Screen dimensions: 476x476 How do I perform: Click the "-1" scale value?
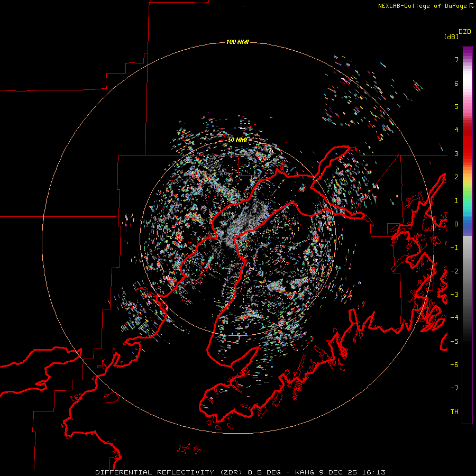(454, 248)
